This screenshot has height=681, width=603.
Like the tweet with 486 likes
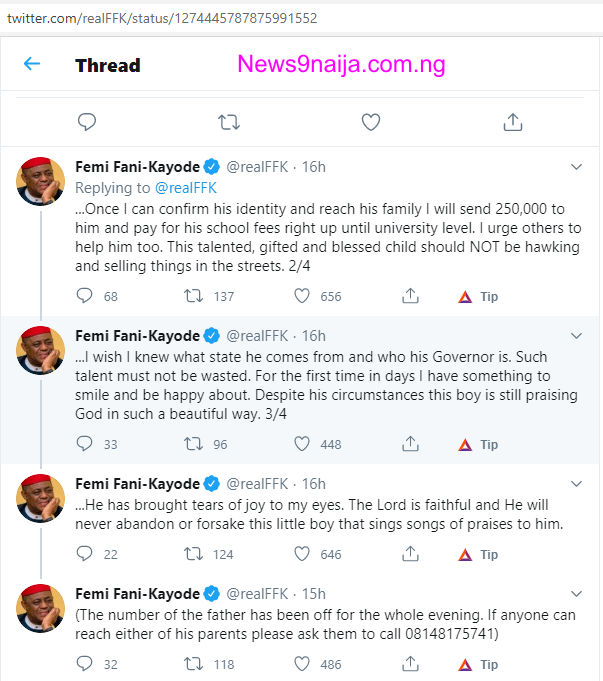tap(302, 664)
